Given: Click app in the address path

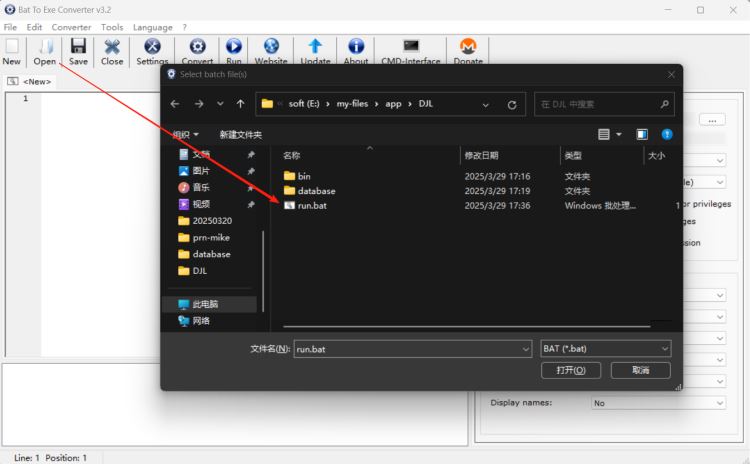Looking at the screenshot, I should pos(393,104).
